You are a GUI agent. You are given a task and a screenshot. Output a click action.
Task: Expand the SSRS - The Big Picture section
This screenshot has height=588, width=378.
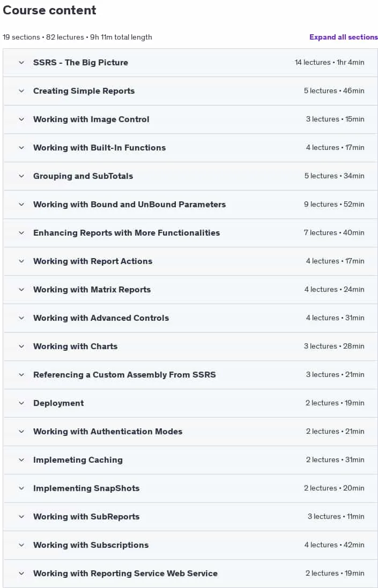click(190, 63)
